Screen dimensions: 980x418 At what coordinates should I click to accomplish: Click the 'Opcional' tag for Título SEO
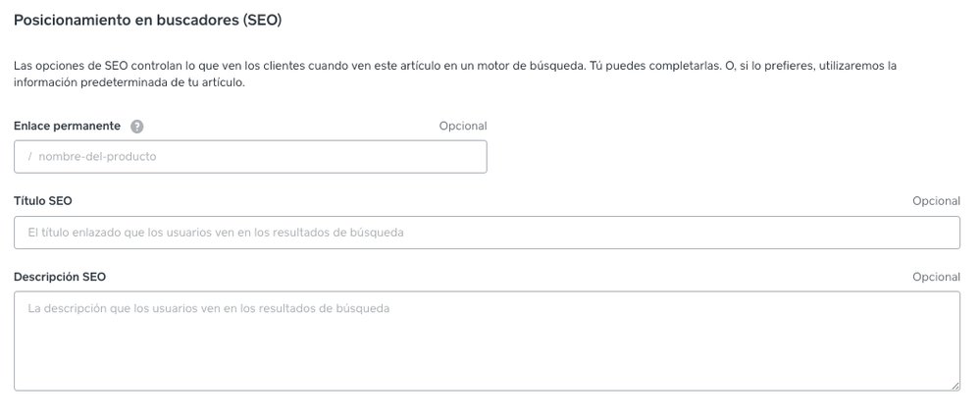pos(936,201)
